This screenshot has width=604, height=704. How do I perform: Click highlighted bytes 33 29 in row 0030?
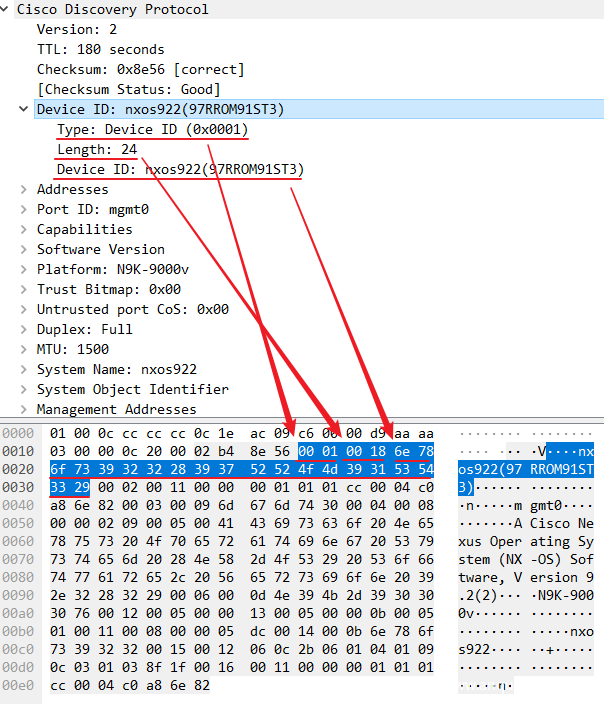(x=70, y=487)
